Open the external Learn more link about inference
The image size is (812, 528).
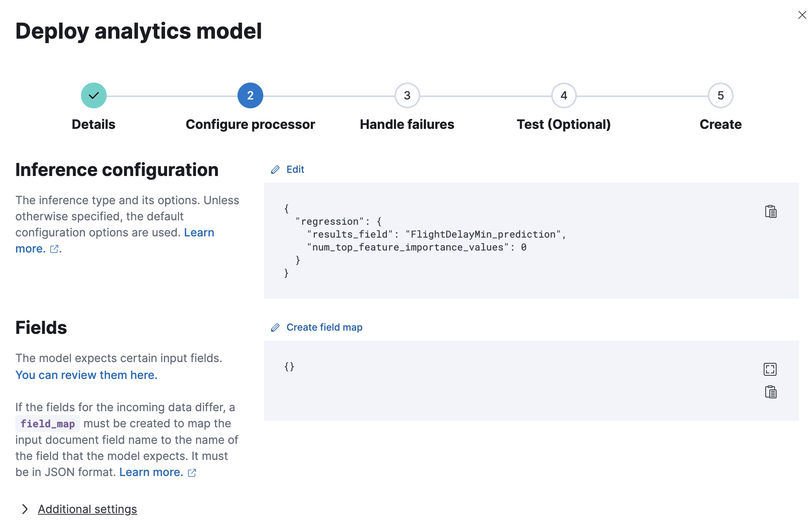coord(54,249)
